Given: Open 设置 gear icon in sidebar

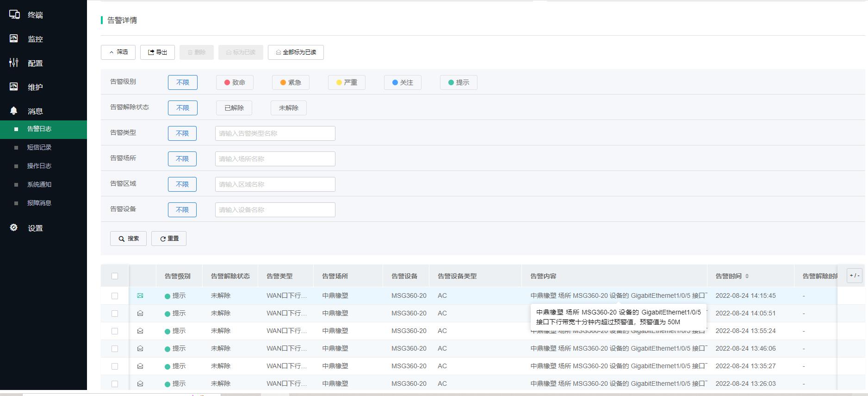Looking at the screenshot, I should click(x=14, y=228).
